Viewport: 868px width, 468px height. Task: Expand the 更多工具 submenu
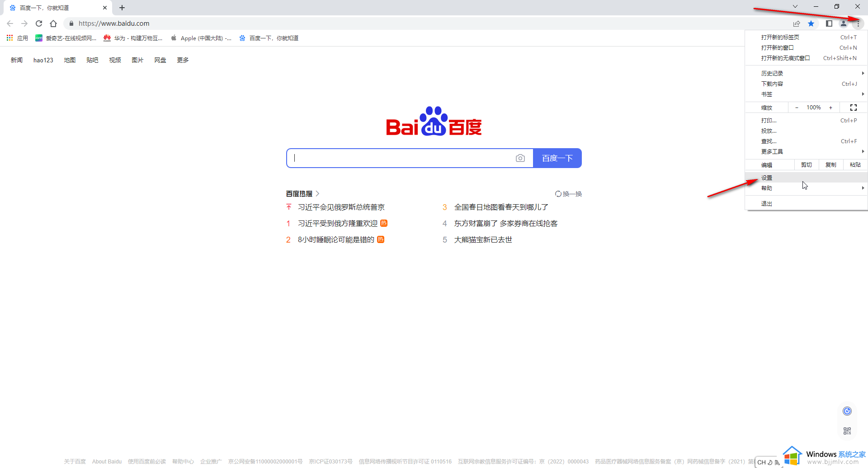(x=807, y=152)
